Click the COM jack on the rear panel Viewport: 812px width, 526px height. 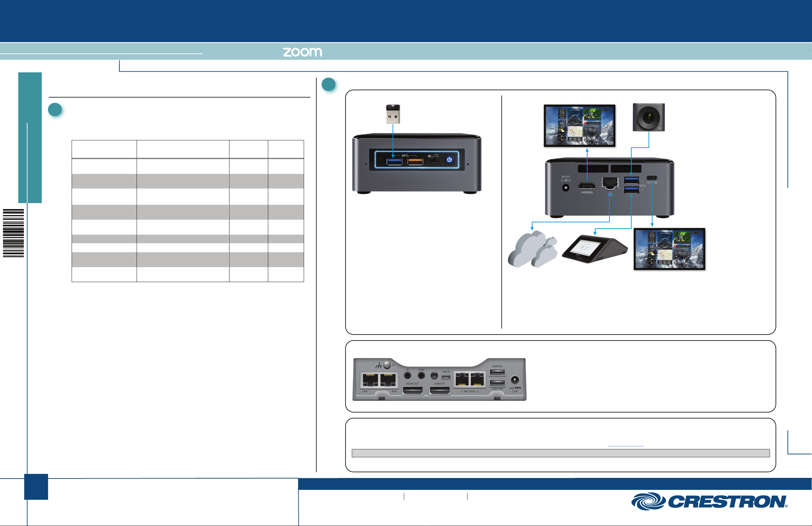click(x=421, y=375)
